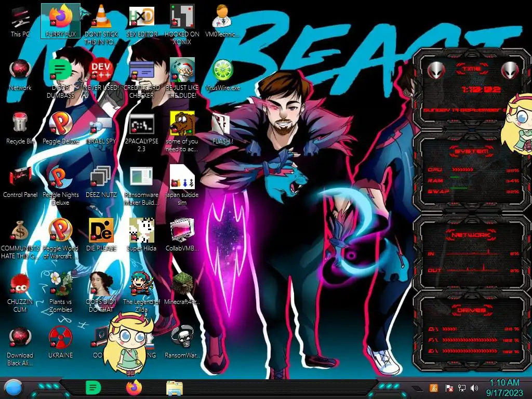Launch the LimeWire icon VirusWire.exe
Image resolution: width=532 pixels, height=399 pixels.
pyautogui.click(x=222, y=75)
